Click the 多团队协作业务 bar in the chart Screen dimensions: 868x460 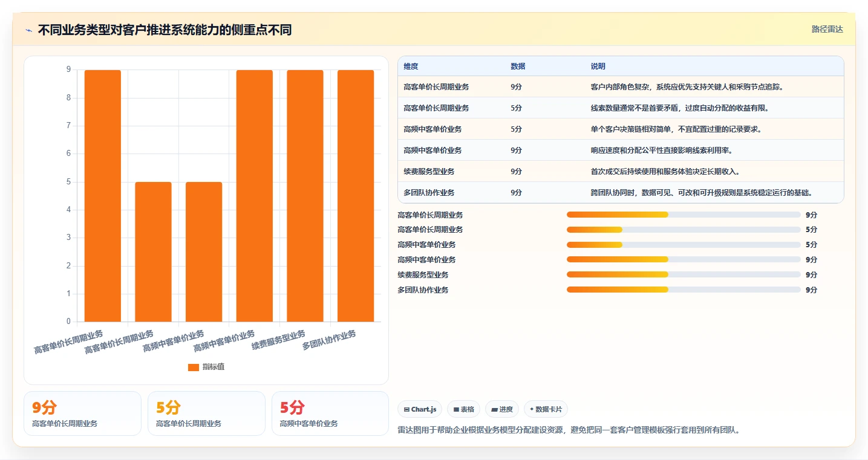tap(356, 196)
